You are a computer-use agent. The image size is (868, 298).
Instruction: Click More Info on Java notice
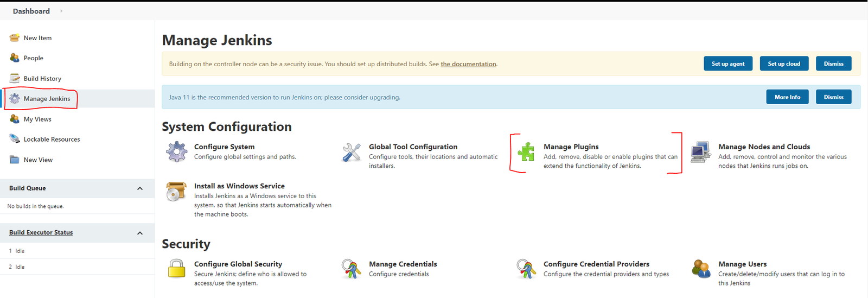pos(787,97)
